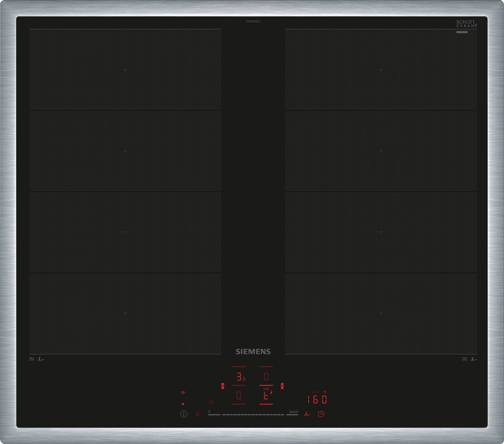Select the front-left zone showing 3.5
Image resolution: width=504 pixels, height=444 pixels.
(x=239, y=377)
